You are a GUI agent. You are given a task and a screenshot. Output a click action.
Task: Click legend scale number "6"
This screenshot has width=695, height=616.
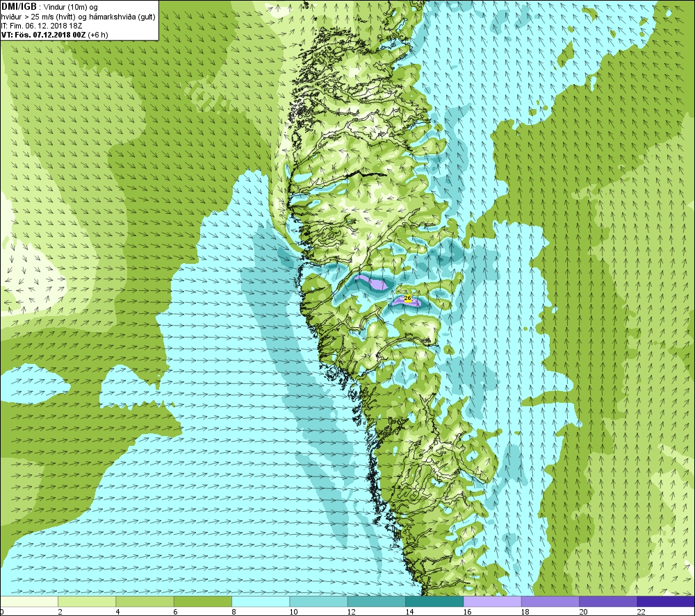(176, 612)
